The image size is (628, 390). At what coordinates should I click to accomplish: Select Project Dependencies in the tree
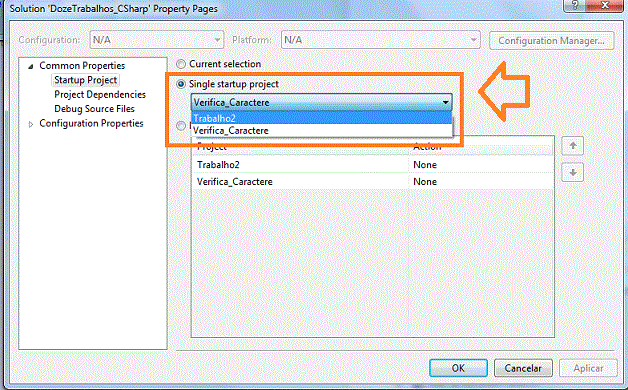point(100,94)
